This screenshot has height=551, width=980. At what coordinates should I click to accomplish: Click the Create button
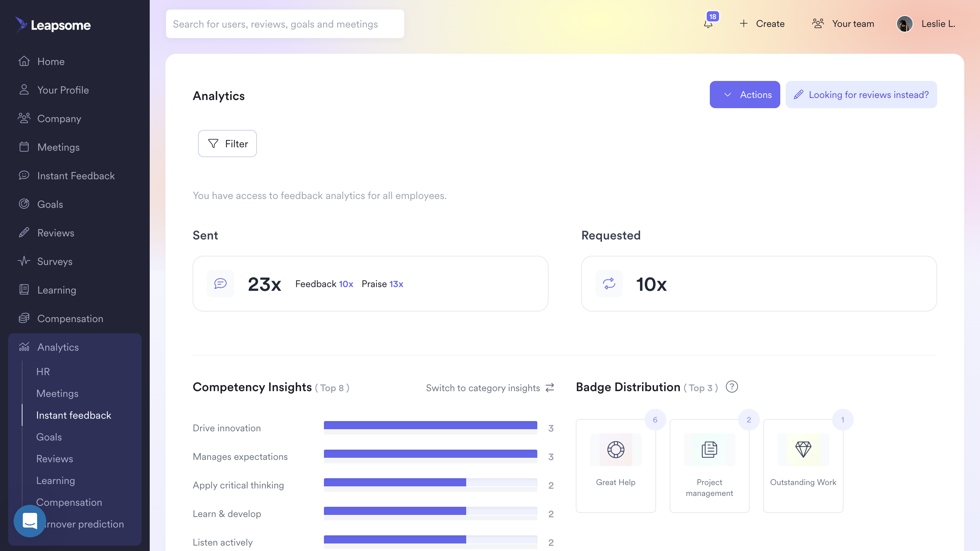tap(762, 24)
